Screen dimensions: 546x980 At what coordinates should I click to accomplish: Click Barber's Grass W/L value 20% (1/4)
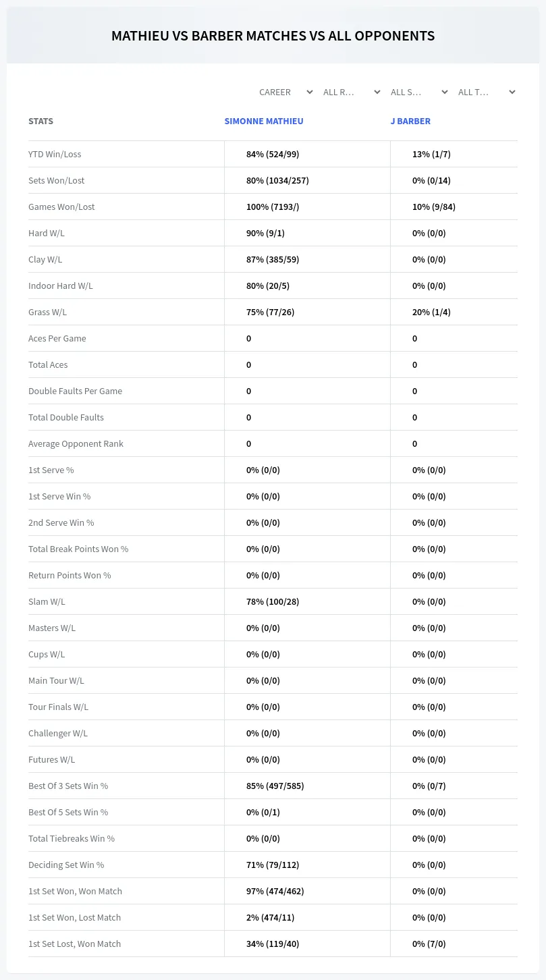431,312
